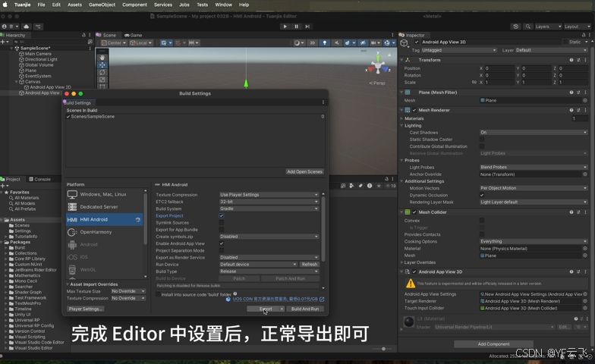Open the GameObject menu
Viewport: 595px width, 364px height.
(102, 5)
